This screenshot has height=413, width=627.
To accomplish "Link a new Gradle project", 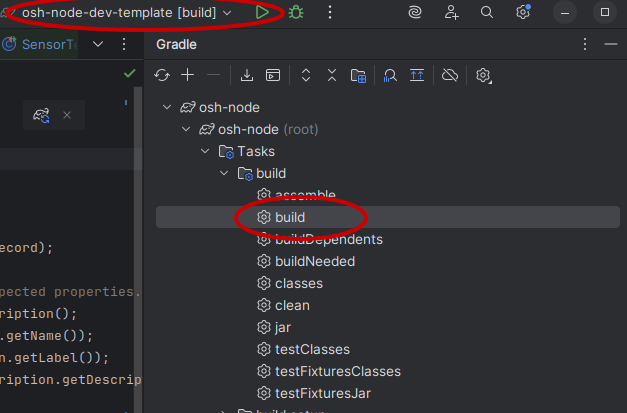I will [188, 75].
